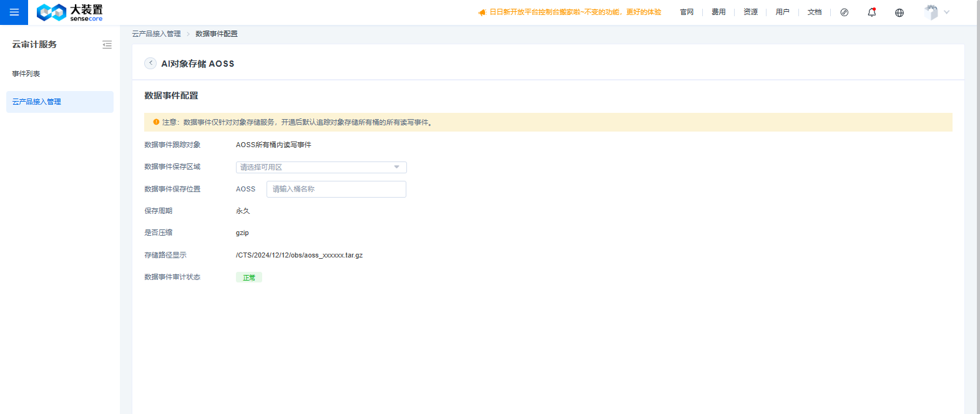The height and width of the screenshot is (414, 980).
Task: Open the 资源 top menu
Action: pos(750,12)
